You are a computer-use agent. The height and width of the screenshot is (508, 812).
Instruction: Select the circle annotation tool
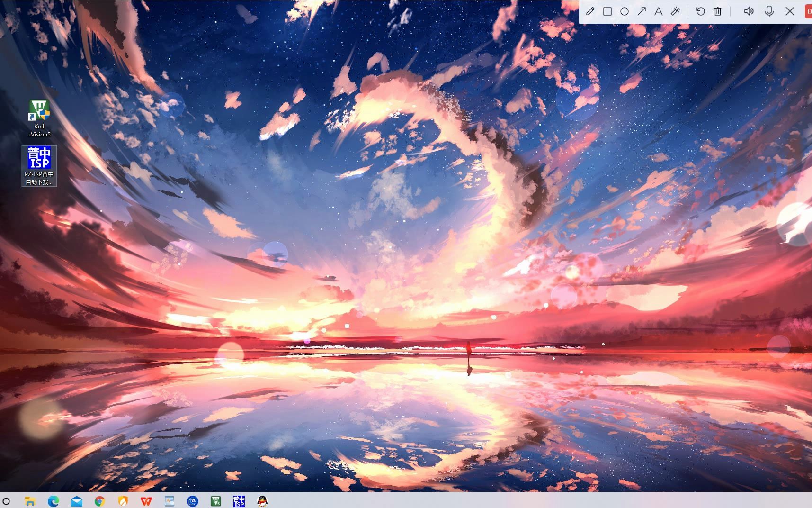[625, 11]
